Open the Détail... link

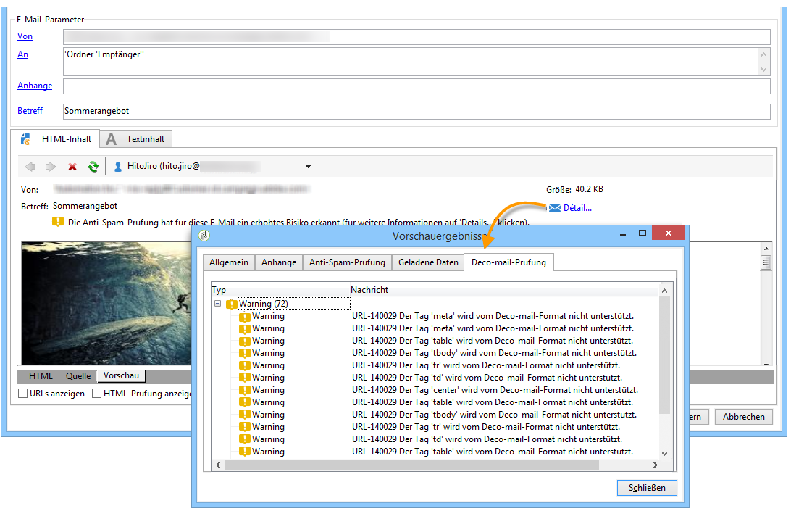pos(577,208)
